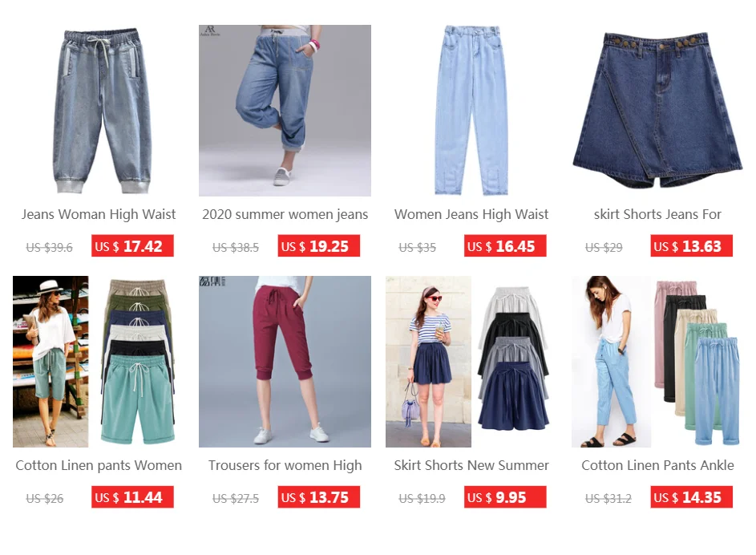Image resolution: width=756 pixels, height=555 pixels.
Task: Open the denim skirt Shorts Jeans image
Action: tap(657, 111)
